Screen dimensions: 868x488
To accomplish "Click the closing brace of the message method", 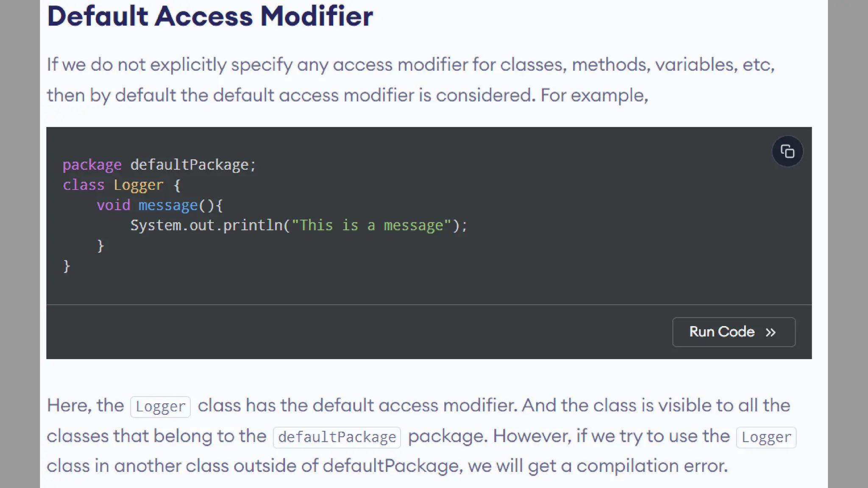I will click(x=100, y=246).
